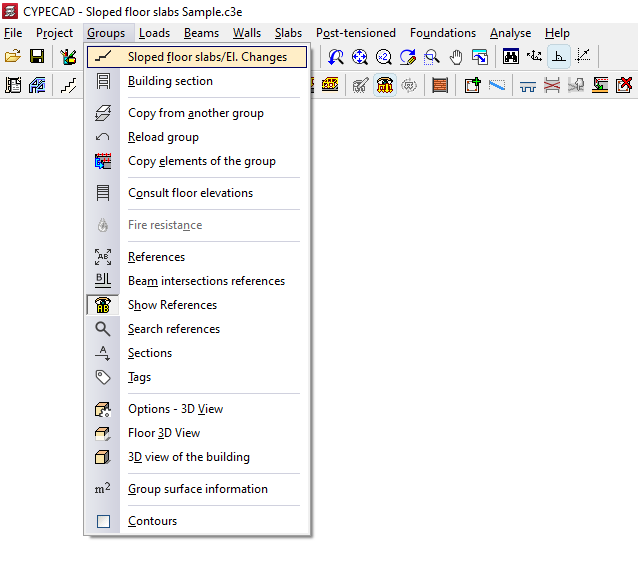
Task: Click the previous zoom view icon
Action: pyautogui.click(x=336, y=57)
